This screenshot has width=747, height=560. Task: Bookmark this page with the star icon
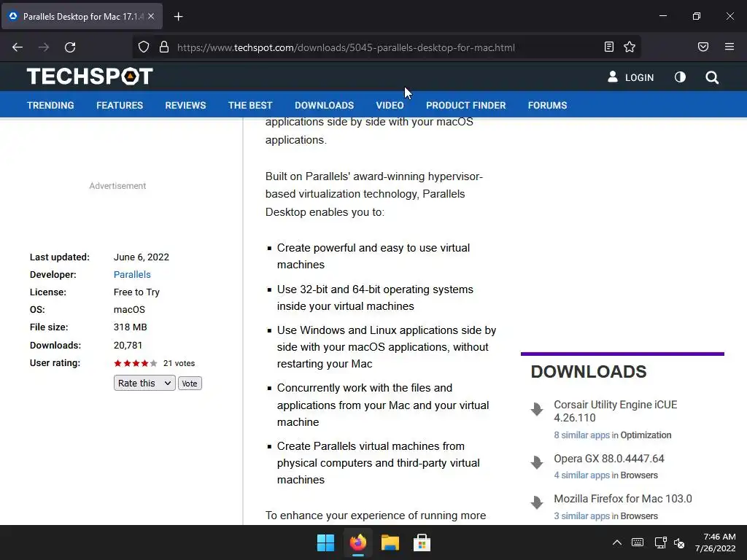(x=630, y=47)
